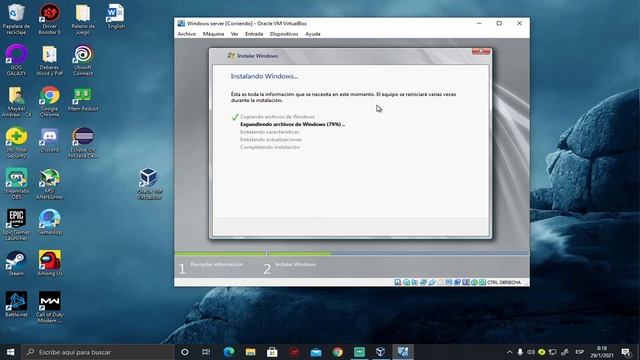The width and height of the screenshot is (640, 360).
Task: Click the 'Expandiendo archivos de Windows (79%)' text
Action: (292, 124)
